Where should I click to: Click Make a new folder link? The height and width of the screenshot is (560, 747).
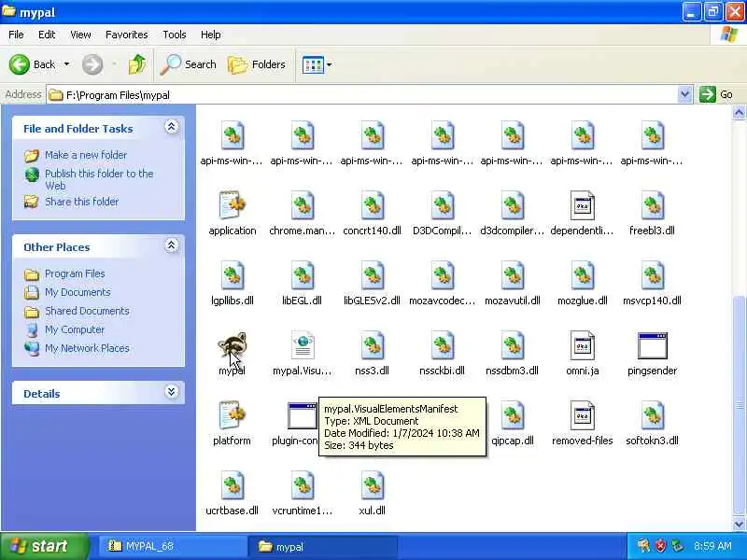(x=86, y=155)
